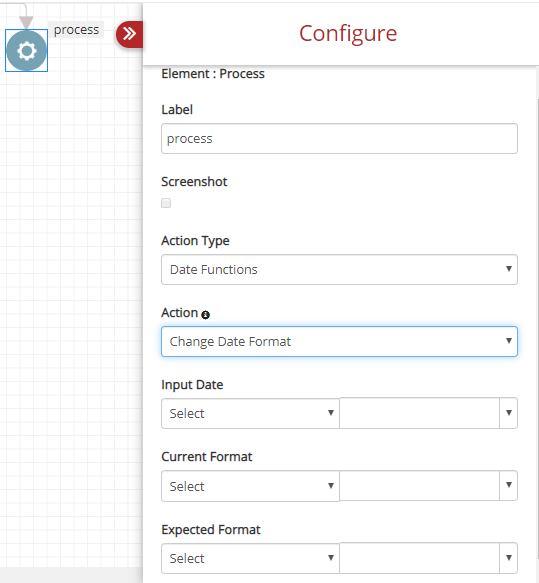539x583 pixels.
Task: Open the Change Date Format action dropdown
Action: tap(339, 341)
